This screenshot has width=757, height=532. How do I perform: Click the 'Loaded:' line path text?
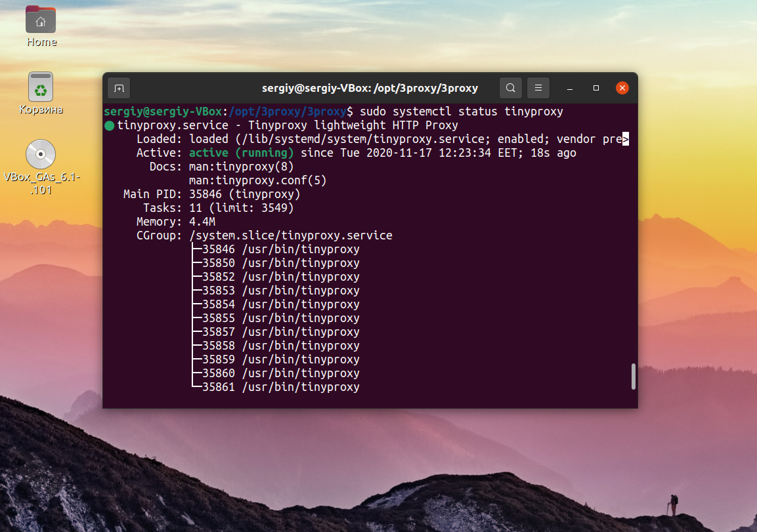[362, 139]
